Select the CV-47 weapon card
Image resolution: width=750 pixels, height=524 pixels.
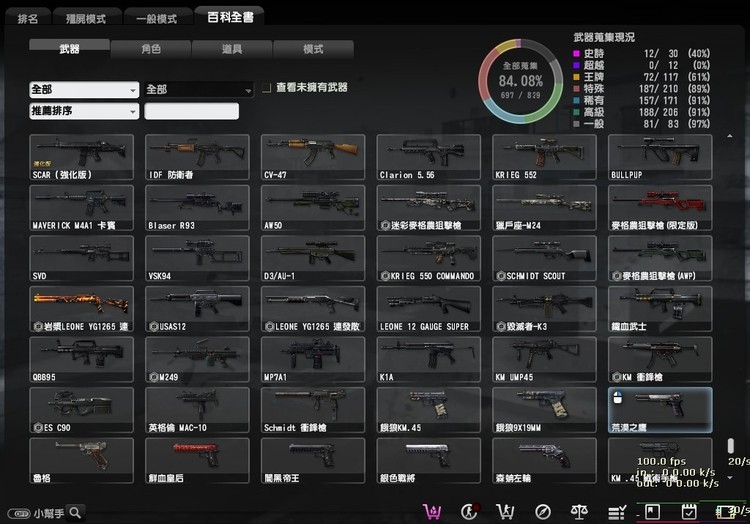point(313,157)
